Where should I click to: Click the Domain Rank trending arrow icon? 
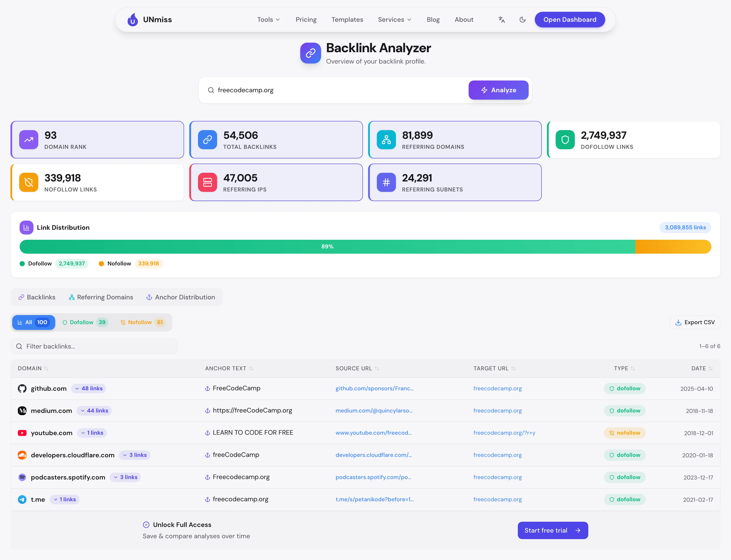point(29,140)
